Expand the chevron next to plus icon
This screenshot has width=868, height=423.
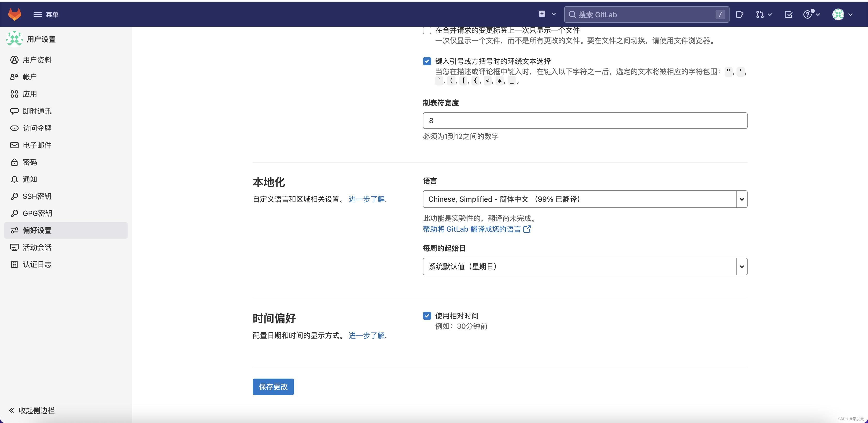[x=554, y=14]
